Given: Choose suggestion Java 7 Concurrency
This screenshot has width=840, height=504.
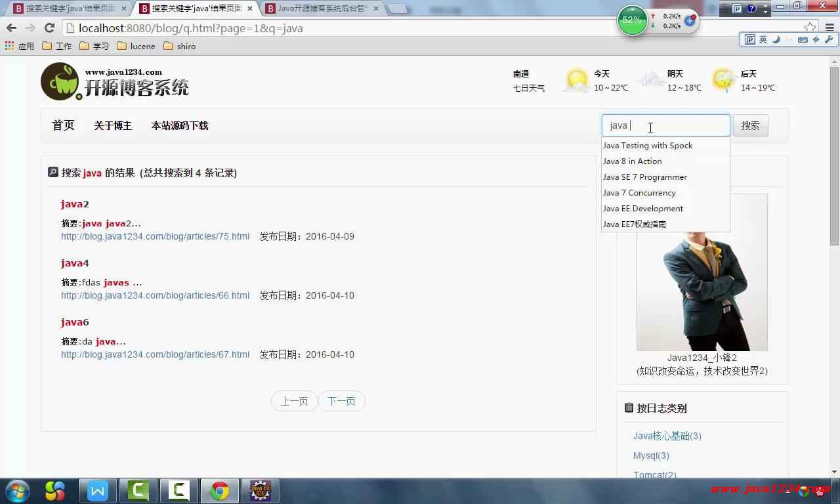Looking at the screenshot, I should point(665,192).
